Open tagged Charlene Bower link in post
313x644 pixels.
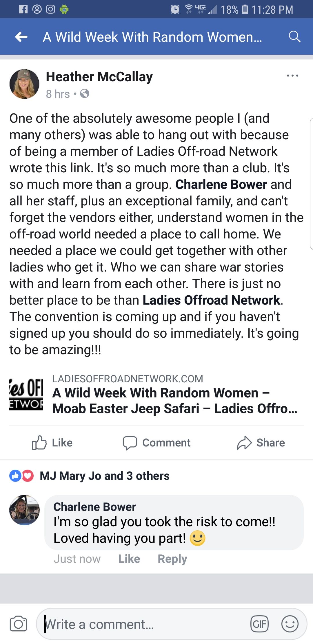(221, 184)
